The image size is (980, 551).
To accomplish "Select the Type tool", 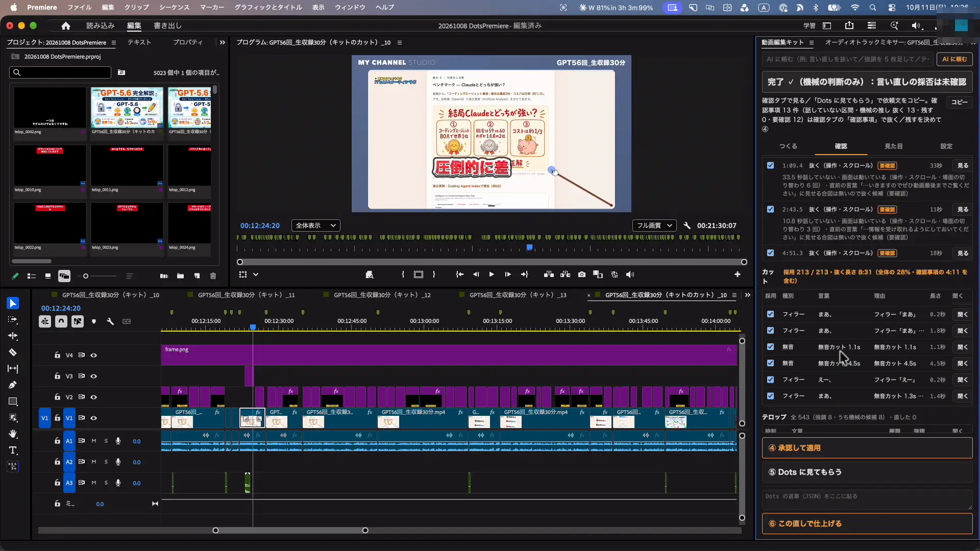I will click(13, 450).
